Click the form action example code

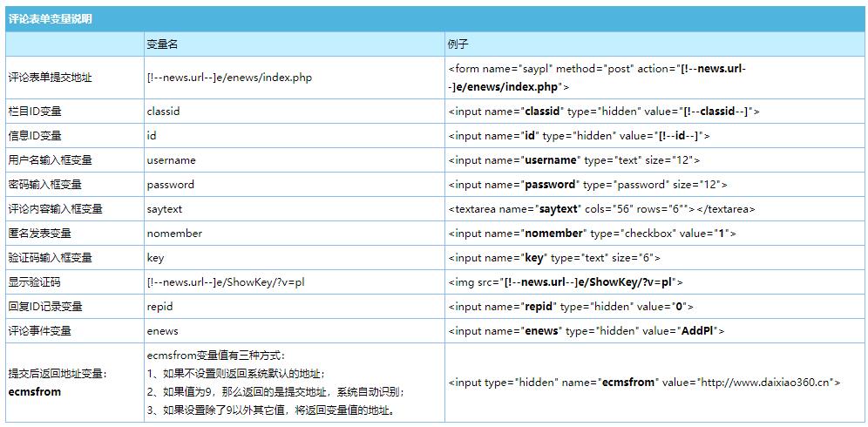[598, 78]
